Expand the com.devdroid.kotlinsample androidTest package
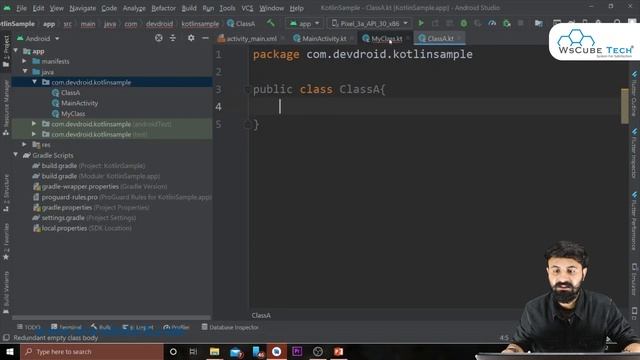The height and width of the screenshot is (360, 640). [x=34, y=124]
